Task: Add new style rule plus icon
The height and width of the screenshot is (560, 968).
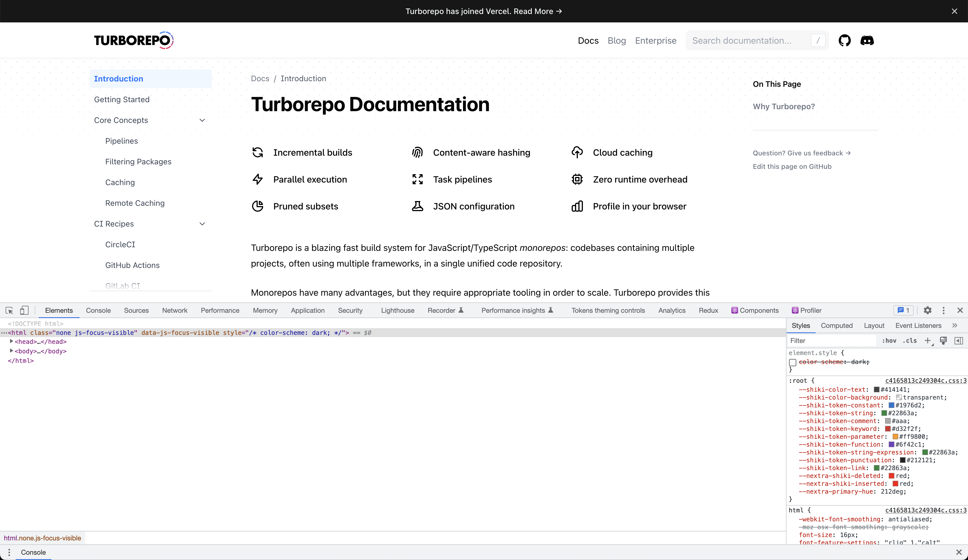Action: [x=928, y=340]
